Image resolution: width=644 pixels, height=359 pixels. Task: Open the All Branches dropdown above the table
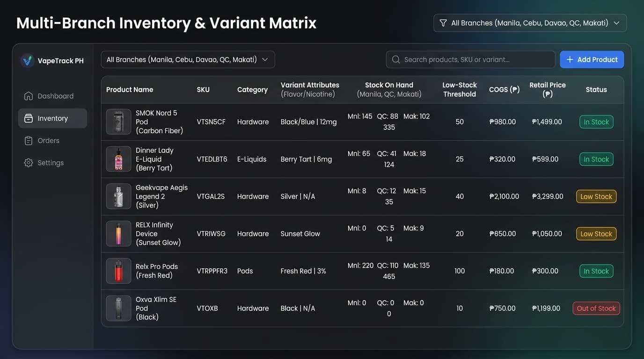188,59
